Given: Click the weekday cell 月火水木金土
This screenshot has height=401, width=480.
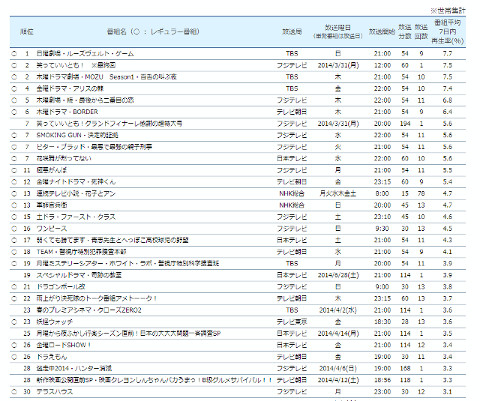Looking at the screenshot, I should (x=338, y=194).
